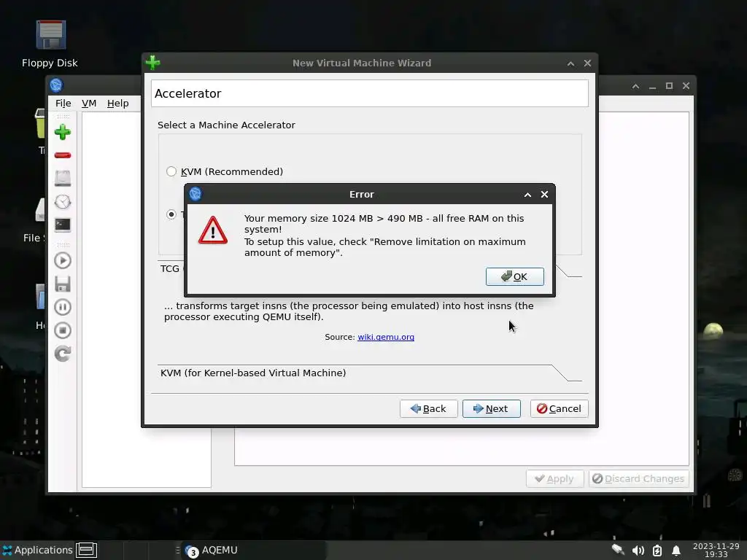Click the wizard's green plus title icon

tap(153, 63)
